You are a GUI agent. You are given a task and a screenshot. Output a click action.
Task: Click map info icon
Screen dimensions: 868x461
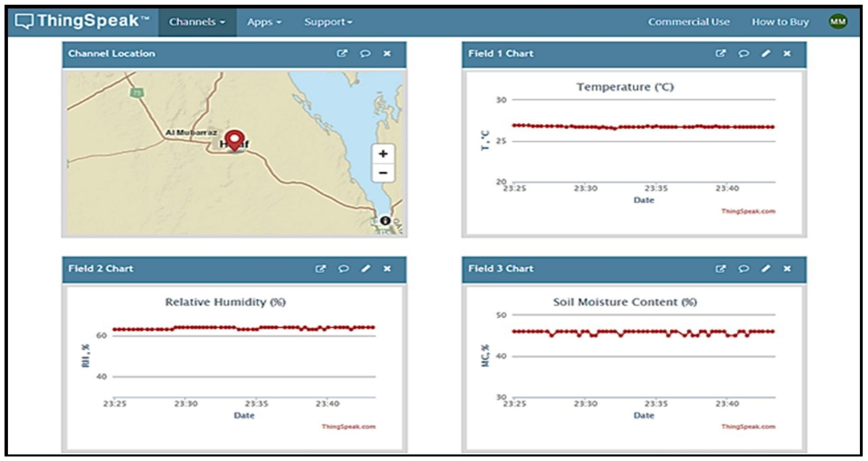385,221
